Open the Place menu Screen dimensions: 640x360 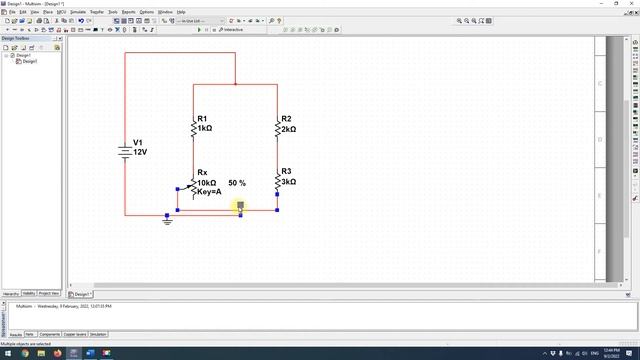tap(48, 12)
